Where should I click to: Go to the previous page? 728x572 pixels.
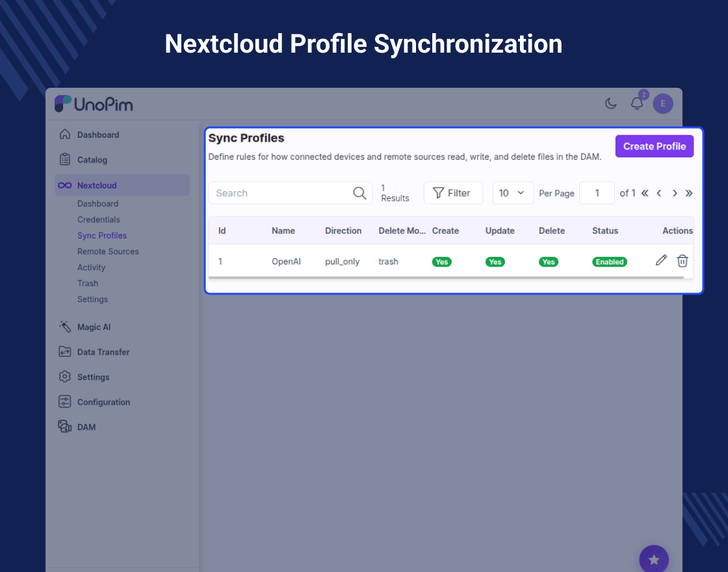pyautogui.click(x=659, y=193)
